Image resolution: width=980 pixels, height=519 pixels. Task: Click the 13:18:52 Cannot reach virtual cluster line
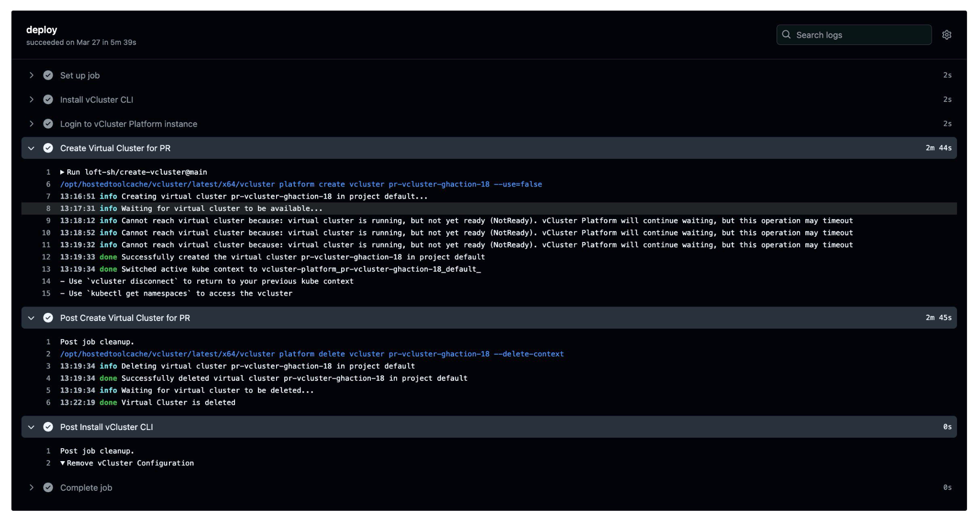coord(457,233)
